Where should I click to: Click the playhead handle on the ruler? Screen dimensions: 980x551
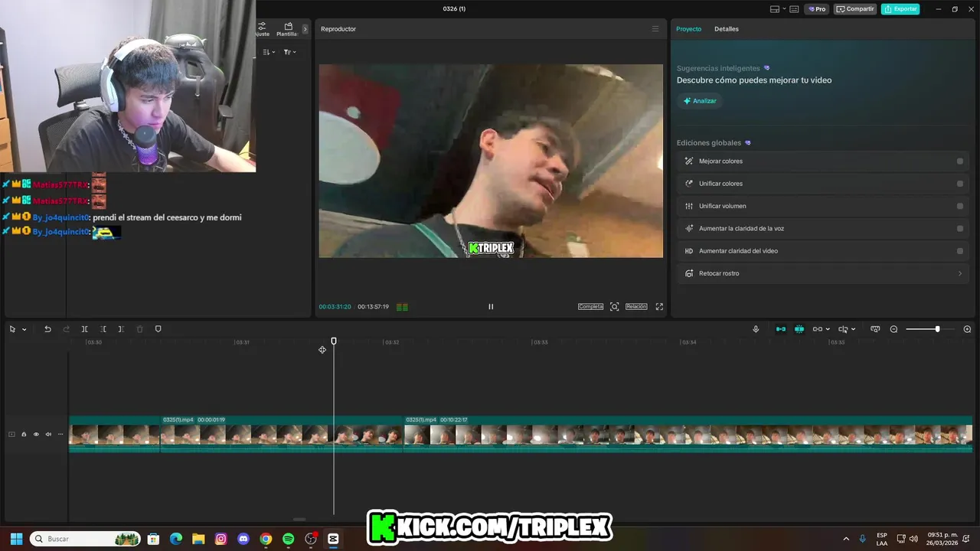334,341
